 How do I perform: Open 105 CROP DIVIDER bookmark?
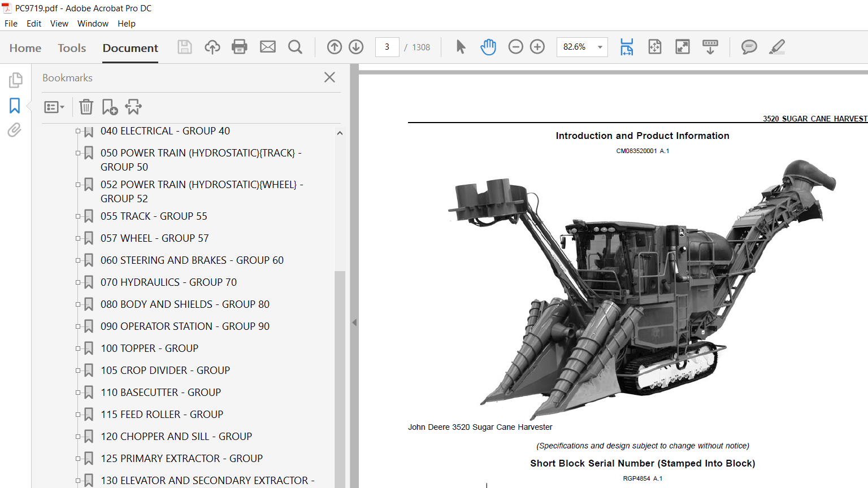click(x=165, y=371)
